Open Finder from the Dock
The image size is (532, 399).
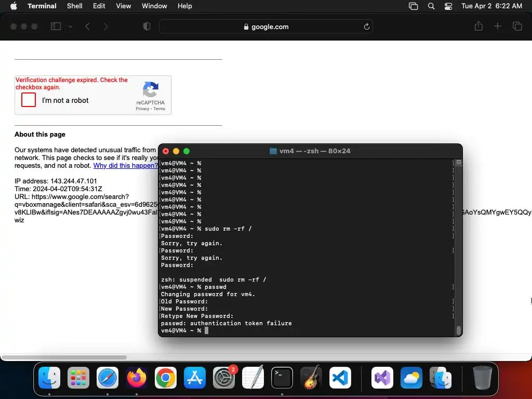coord(49,377)
